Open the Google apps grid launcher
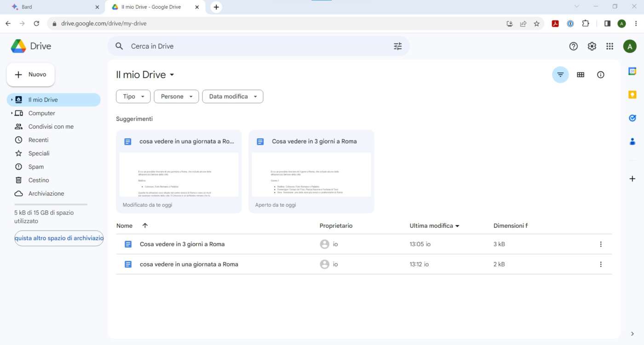This screenshot has width=644, height=345. point(609,46)
